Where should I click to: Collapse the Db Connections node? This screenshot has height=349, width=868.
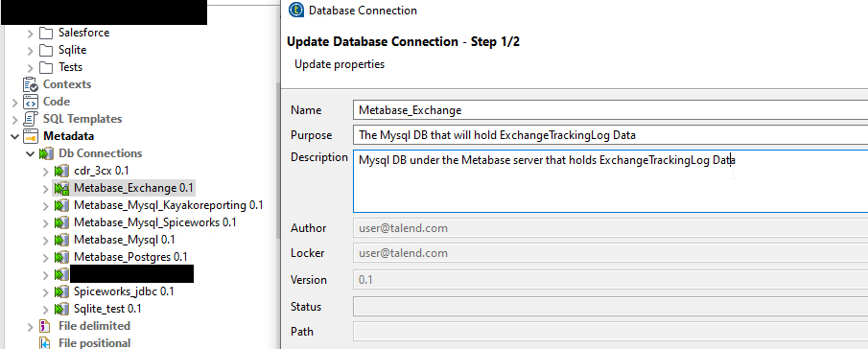(30, 153)
